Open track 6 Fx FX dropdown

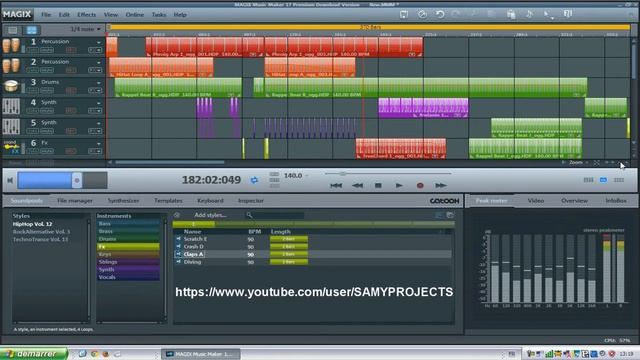[95, 151]
